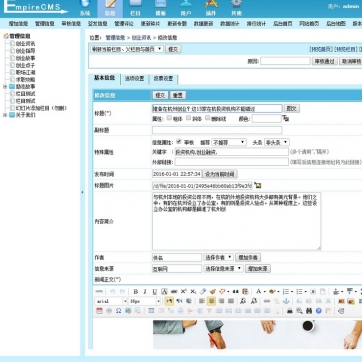Click the insert image icon in editor

[341, 301]
